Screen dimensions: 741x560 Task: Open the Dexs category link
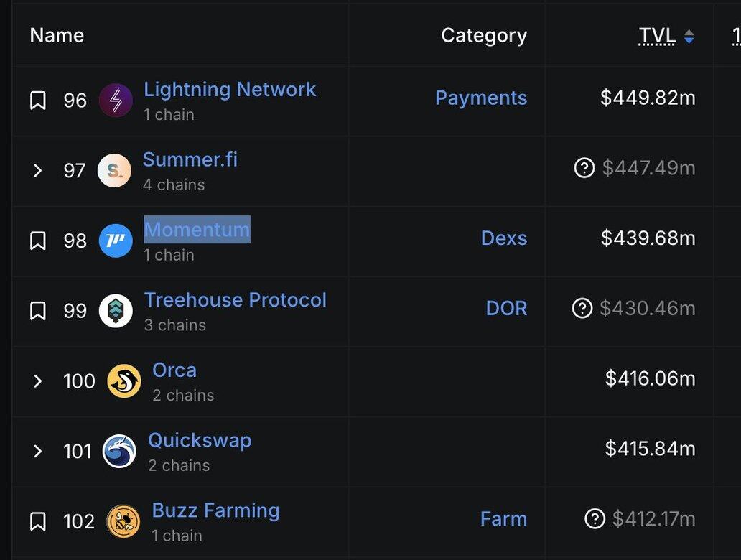(x=504, y=238)
